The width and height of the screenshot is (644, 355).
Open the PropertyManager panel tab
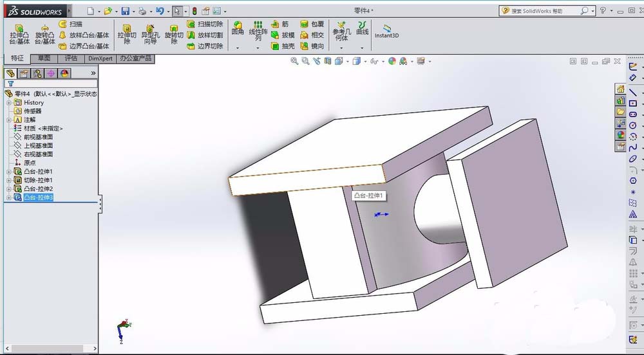tap(24, 73)
